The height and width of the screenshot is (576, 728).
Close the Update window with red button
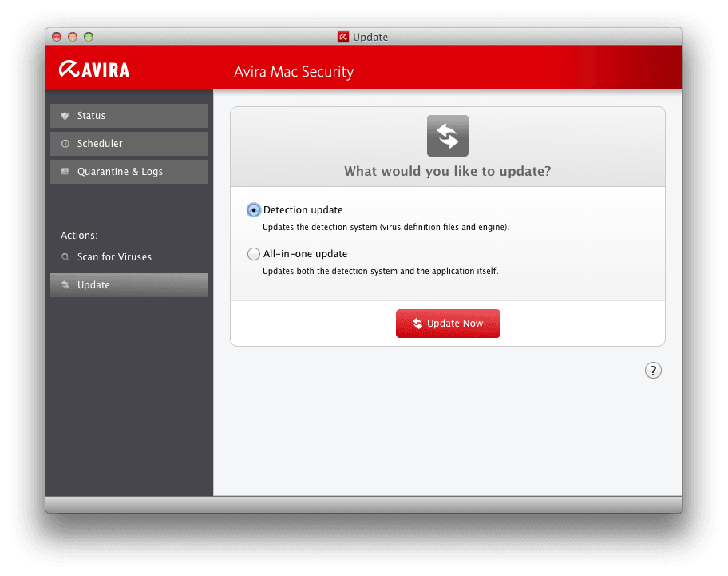pos(57,37)
